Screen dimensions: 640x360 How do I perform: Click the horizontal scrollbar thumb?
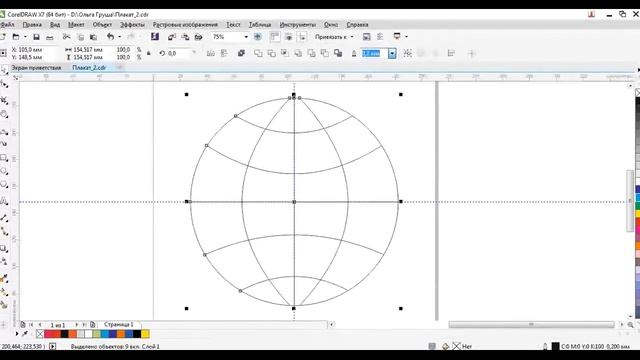click(x=531, y=324)
